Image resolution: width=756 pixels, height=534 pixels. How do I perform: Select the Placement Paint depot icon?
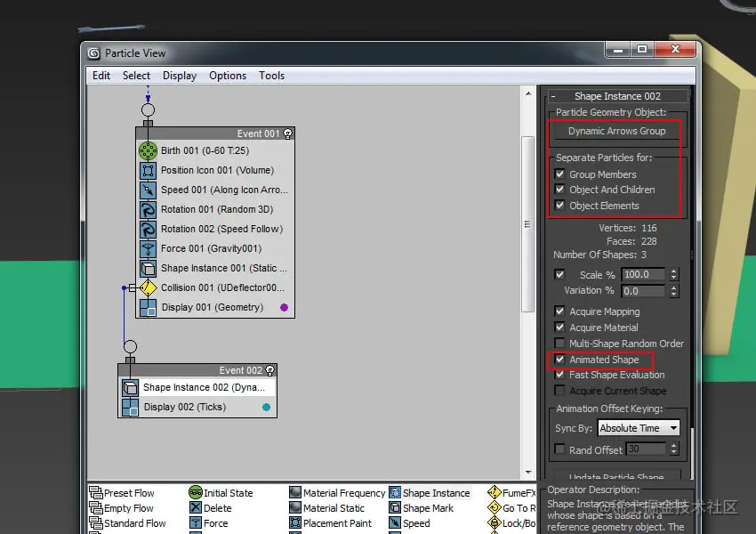pos(295,523)
